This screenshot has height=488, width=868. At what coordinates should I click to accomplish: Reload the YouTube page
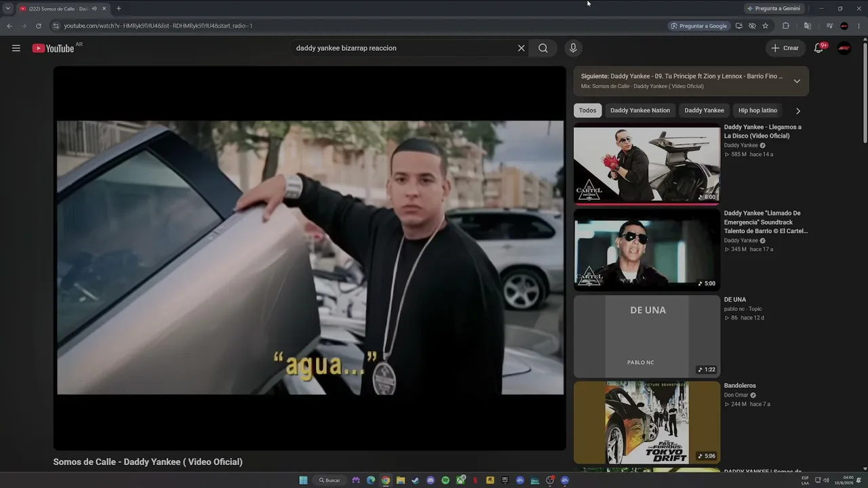[39, 26]
